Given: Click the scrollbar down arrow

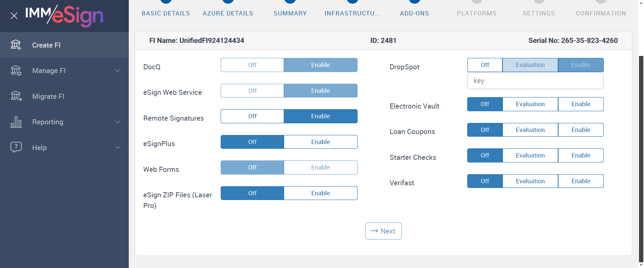Looking at the screenshot, I should click(641, 265).
